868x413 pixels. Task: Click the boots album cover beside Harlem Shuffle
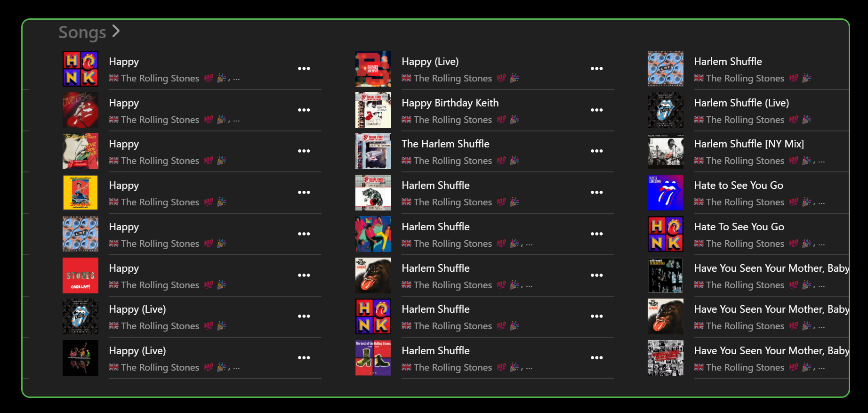[x=373, y=358]
